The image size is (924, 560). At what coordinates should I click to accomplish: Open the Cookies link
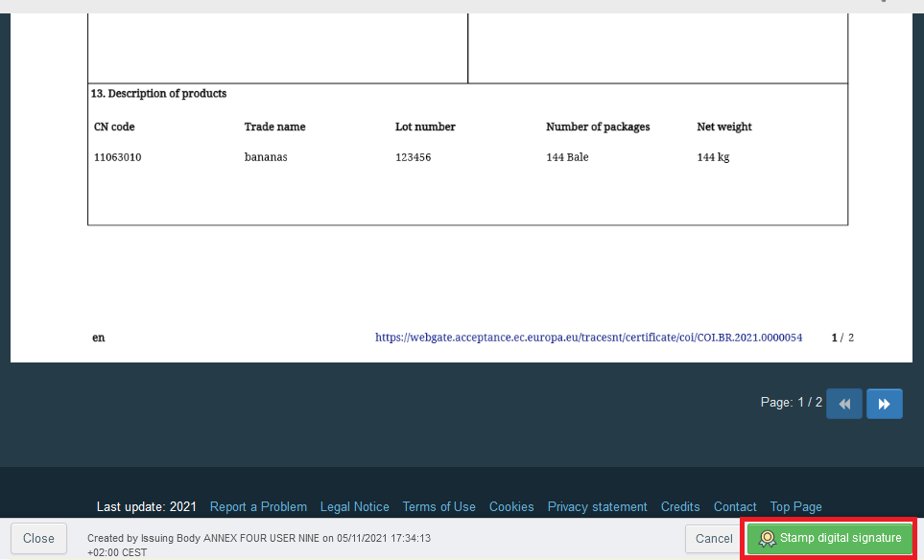pos(511,507)
